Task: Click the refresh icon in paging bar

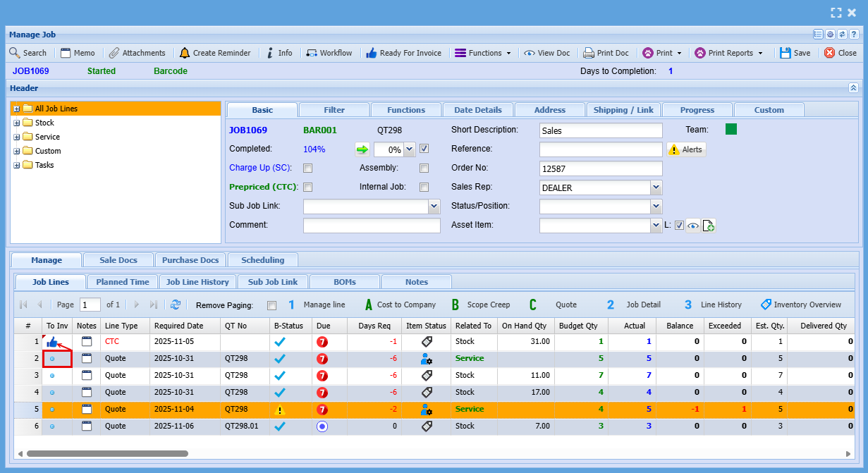Action: click(176, 305)
